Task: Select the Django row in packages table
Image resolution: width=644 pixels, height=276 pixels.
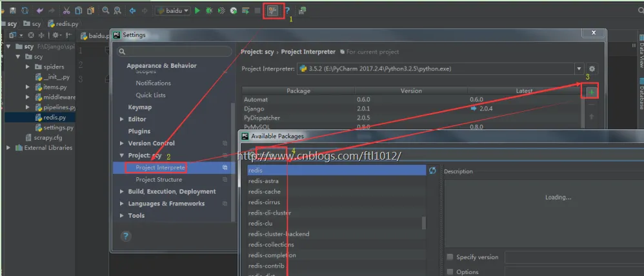Action: pyautogui.click(x=412, y=109)
